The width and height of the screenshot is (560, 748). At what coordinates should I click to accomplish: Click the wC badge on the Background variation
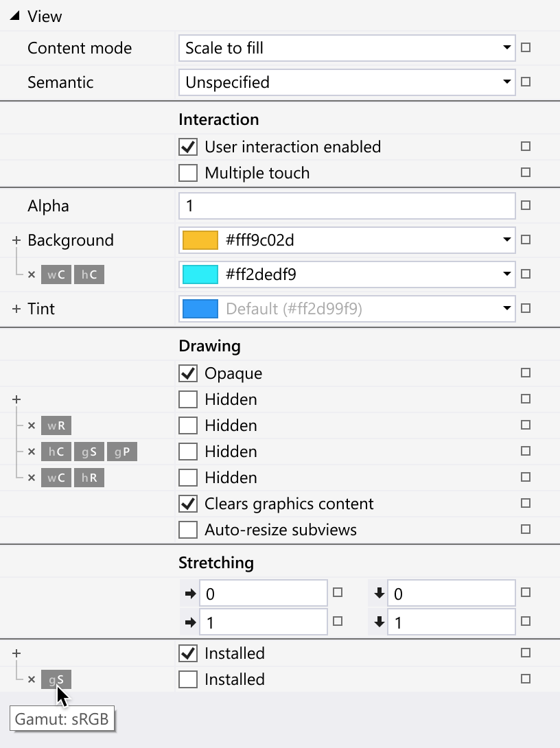[x=56, y=274]
